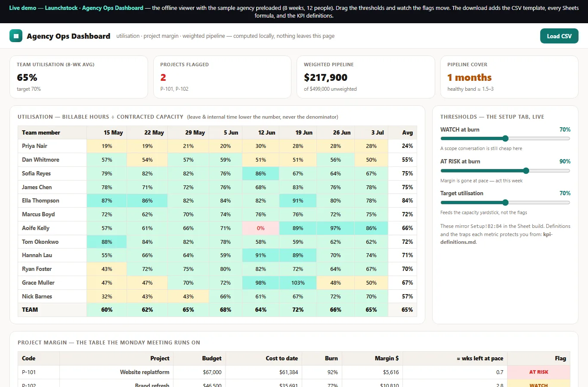Click the AT RISK at burn slider handle
This screenshot has width=588, height=387.
[x=526, y=171]
